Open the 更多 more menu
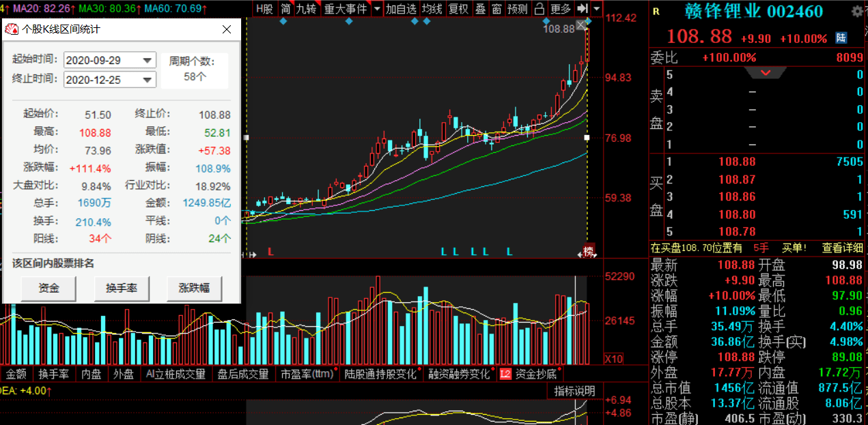 [560, 9]
